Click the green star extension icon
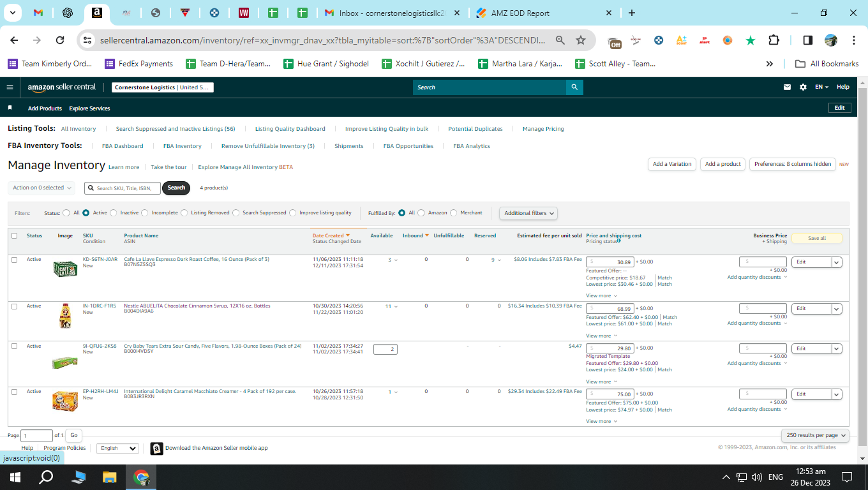This screenshot has height=490, width=868. 751,40
